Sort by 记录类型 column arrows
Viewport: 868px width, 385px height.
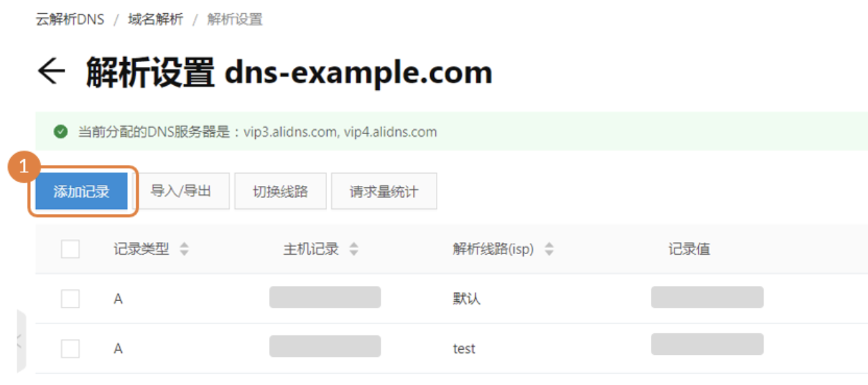[x=184, y=249]
